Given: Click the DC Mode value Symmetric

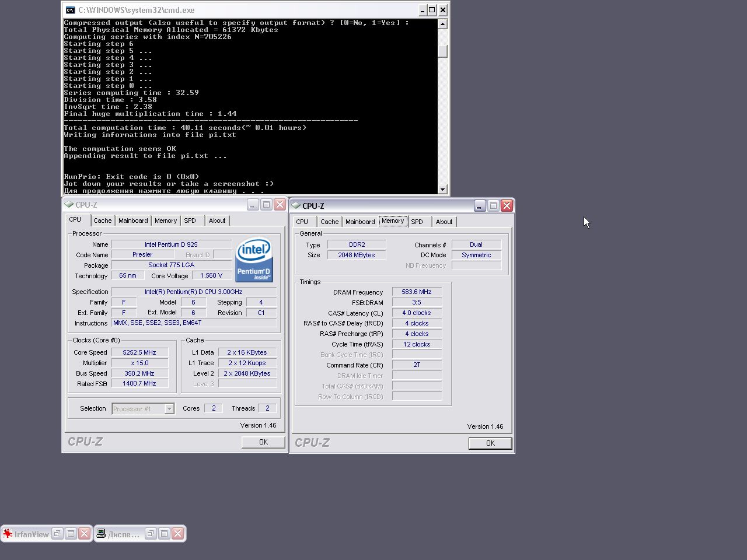Looking at the screenshot, I should tap(476, 255).
